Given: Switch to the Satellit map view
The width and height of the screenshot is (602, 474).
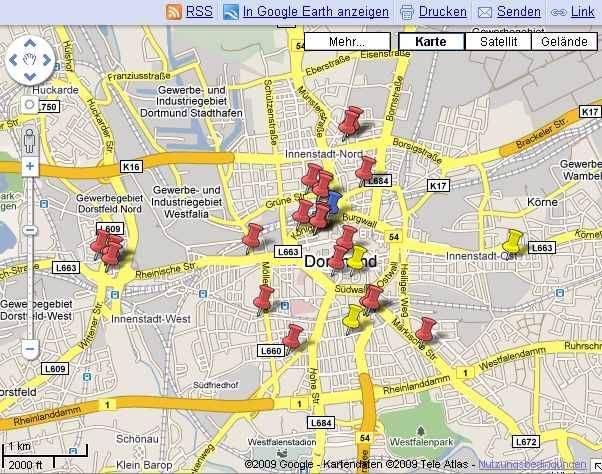Looking at the screenshot, I should click(498, 41).
